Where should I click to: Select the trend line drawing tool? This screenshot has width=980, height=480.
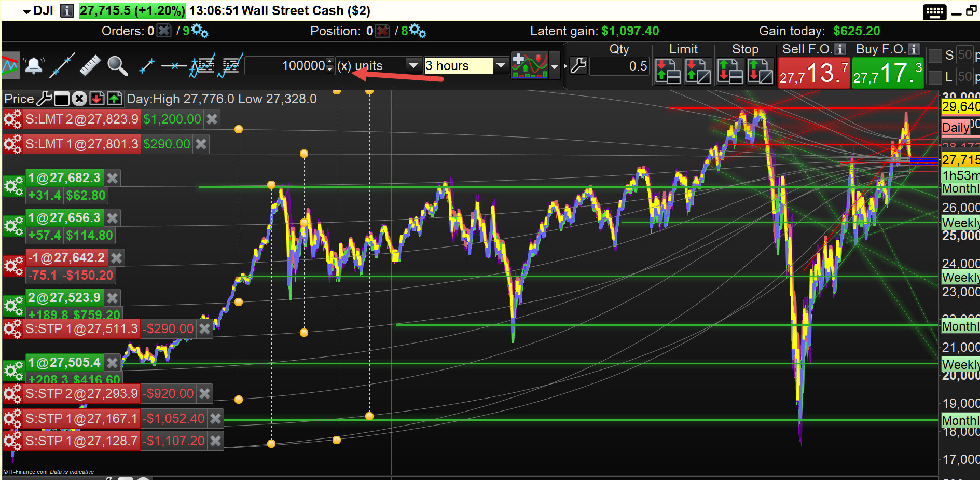[x=62, y=65]
